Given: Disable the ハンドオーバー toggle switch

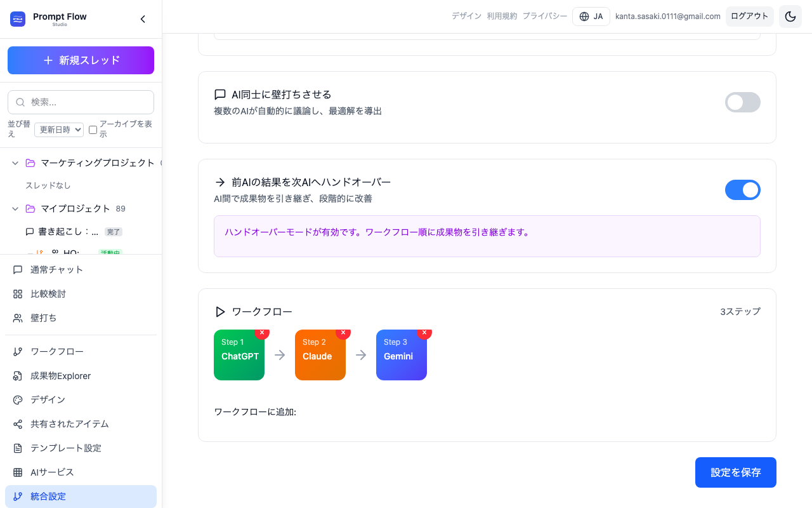Looking at the screenshot, I should coord(743,190).
